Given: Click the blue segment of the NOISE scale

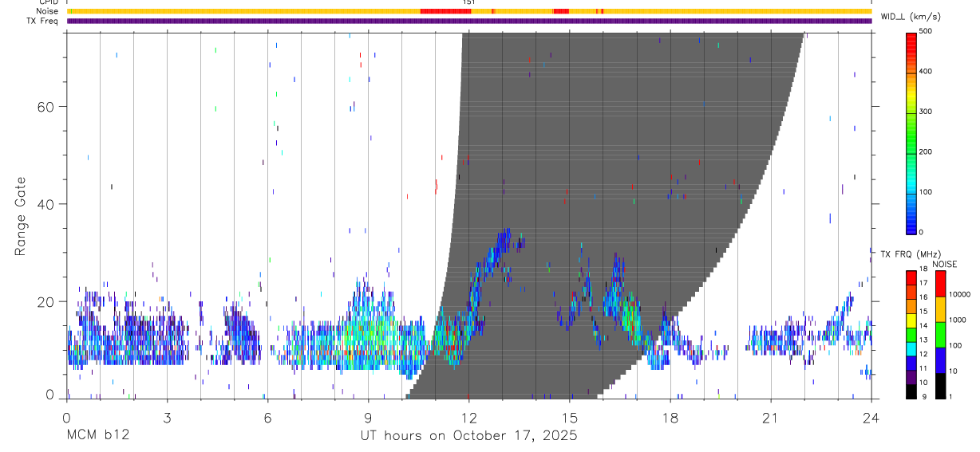Looking at the screenshot, I should point(940,360).
